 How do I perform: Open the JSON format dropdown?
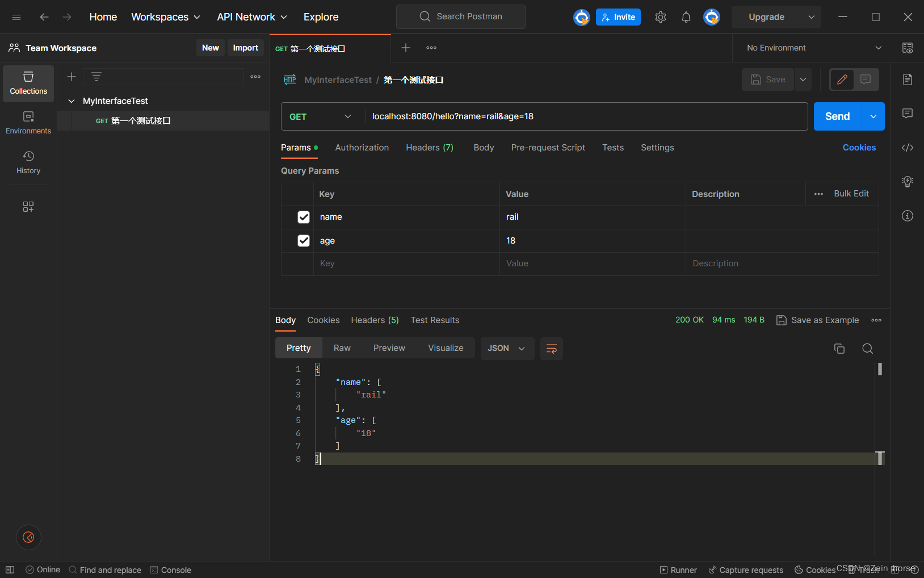507,349
